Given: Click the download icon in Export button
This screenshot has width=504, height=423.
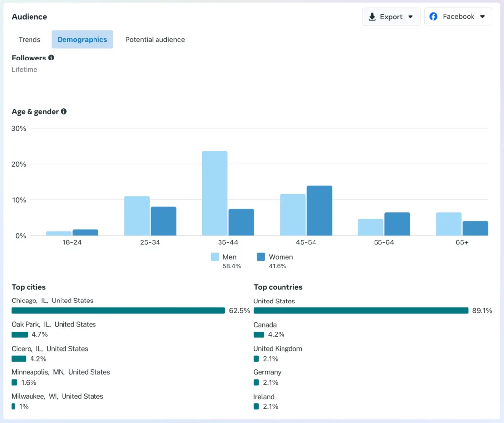Looking at the screenshot, I should (x=372, y=17).
